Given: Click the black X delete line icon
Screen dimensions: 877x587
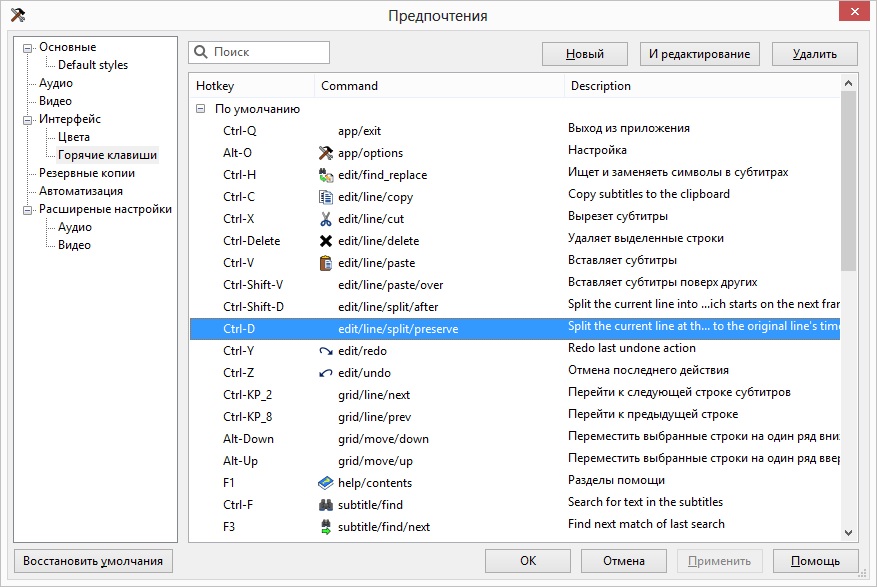Looking at the screenshot, I should click(325, 241).
